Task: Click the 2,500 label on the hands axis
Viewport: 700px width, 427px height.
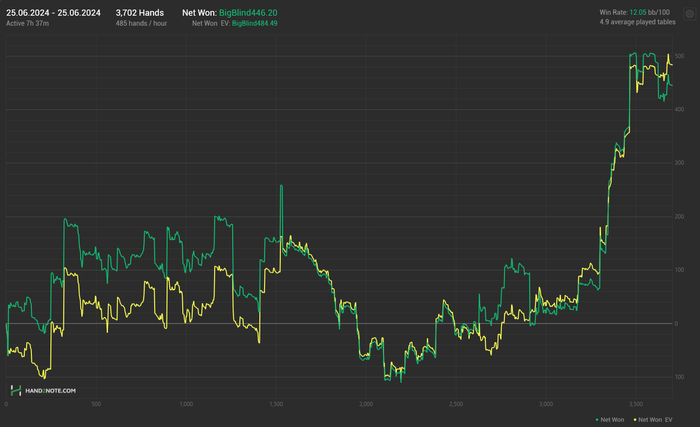Action: (456, 404)
